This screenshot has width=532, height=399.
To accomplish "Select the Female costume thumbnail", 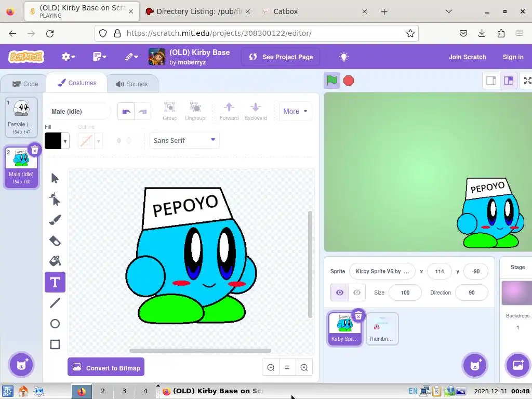I will (21, 117).
